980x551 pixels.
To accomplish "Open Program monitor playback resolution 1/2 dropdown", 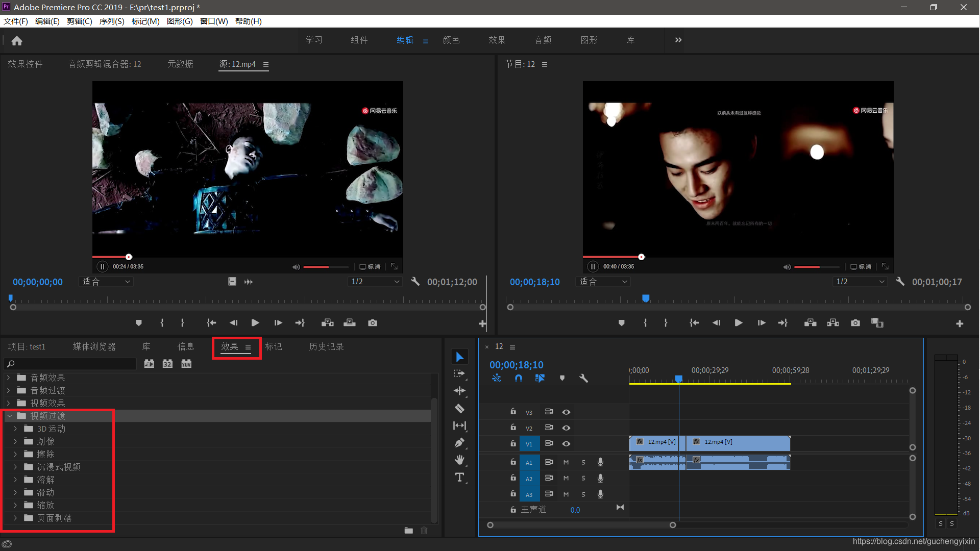I will pos(861,282).
